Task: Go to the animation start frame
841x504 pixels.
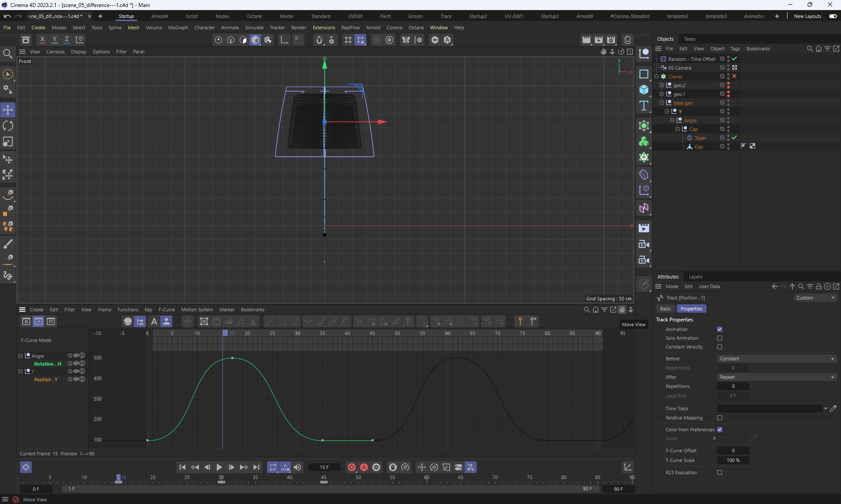Action: 182,467
